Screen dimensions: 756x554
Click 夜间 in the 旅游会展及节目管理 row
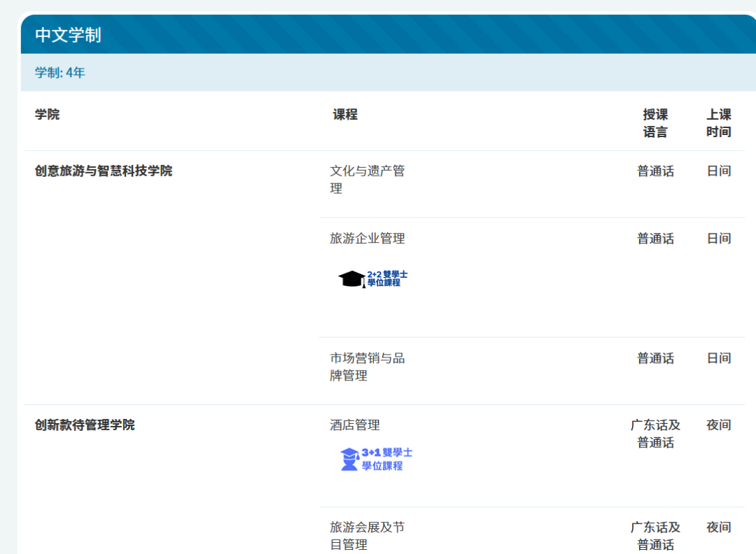[718, 527]
